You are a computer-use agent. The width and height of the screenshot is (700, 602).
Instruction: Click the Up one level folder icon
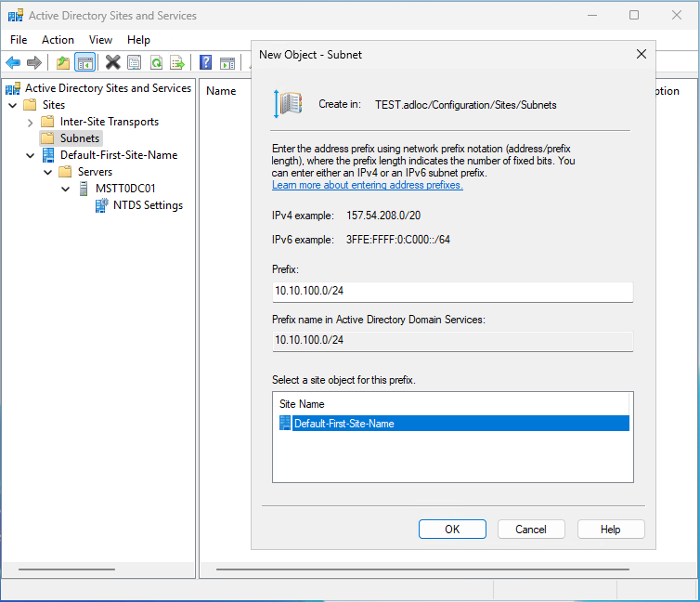click(63, 62)
